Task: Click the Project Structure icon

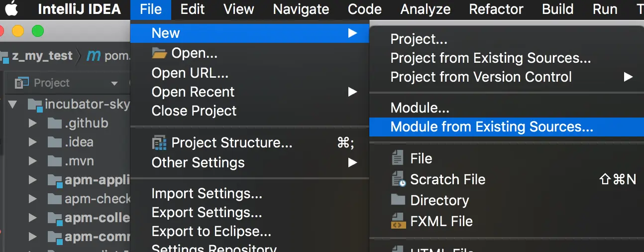Action: pos(159,143)
